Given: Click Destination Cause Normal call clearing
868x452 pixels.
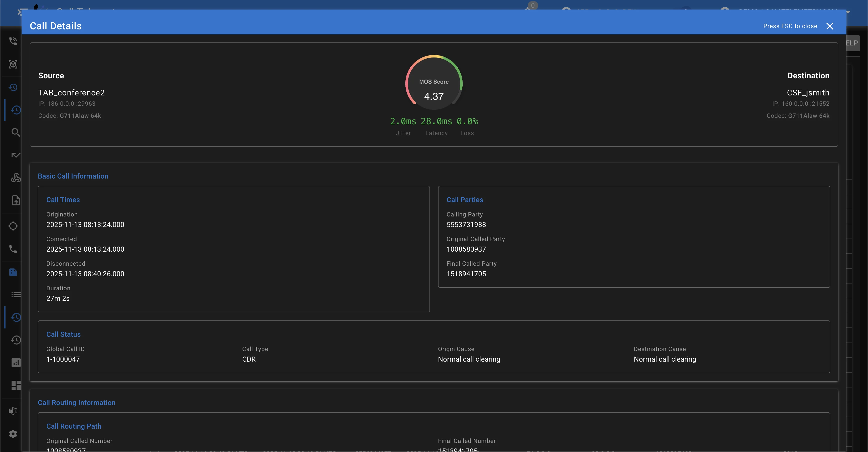Looking at the screenshot, I should click(665, 359).
